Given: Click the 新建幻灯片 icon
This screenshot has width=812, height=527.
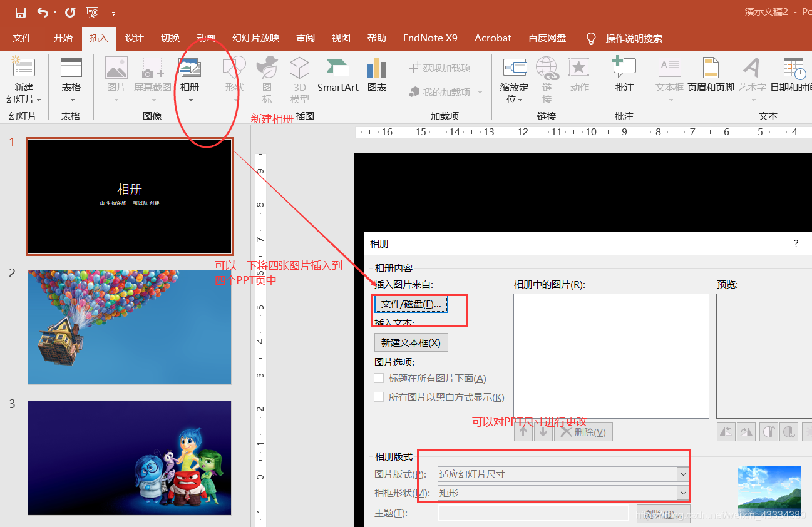Looking at the screenshot, I should coord(24,68).
